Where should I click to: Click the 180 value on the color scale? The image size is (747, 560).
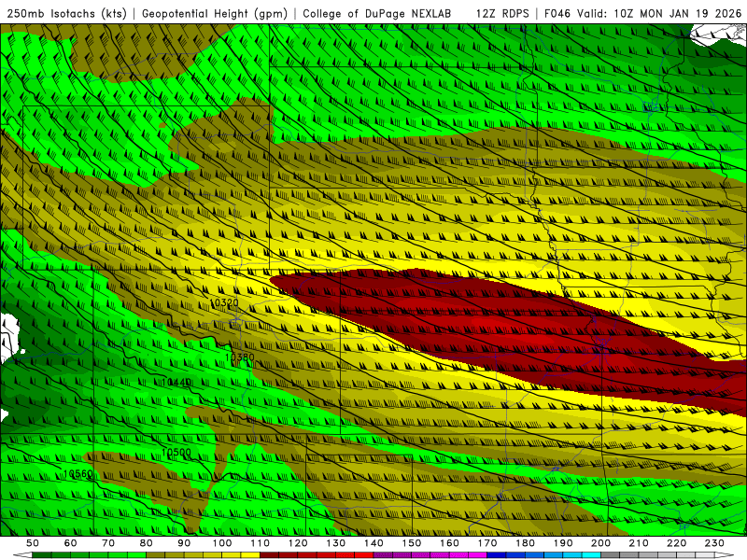tap(526, 543)
